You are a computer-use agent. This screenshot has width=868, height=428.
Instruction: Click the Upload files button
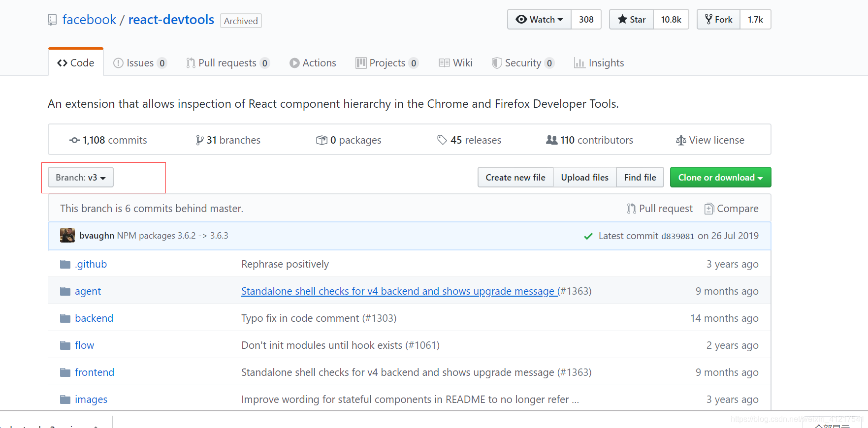click(x=585, y=177)
